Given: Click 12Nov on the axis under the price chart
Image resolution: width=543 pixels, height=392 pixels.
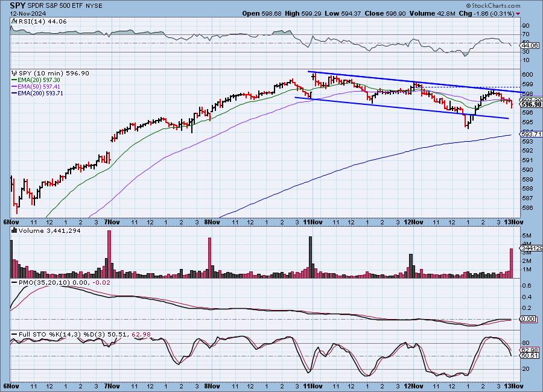Looking at the screenshot, I should pos(413,222).
